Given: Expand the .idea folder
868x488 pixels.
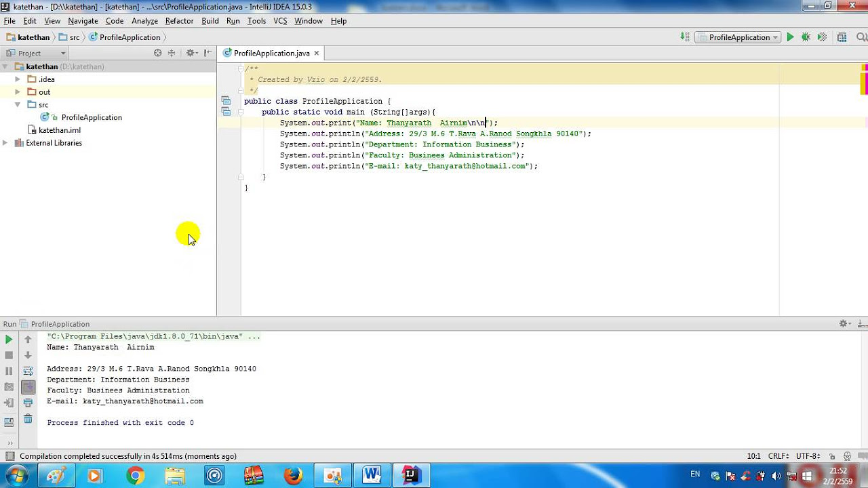Looking at the screenshot, I should pyautogui.click(x=18, y=79).
